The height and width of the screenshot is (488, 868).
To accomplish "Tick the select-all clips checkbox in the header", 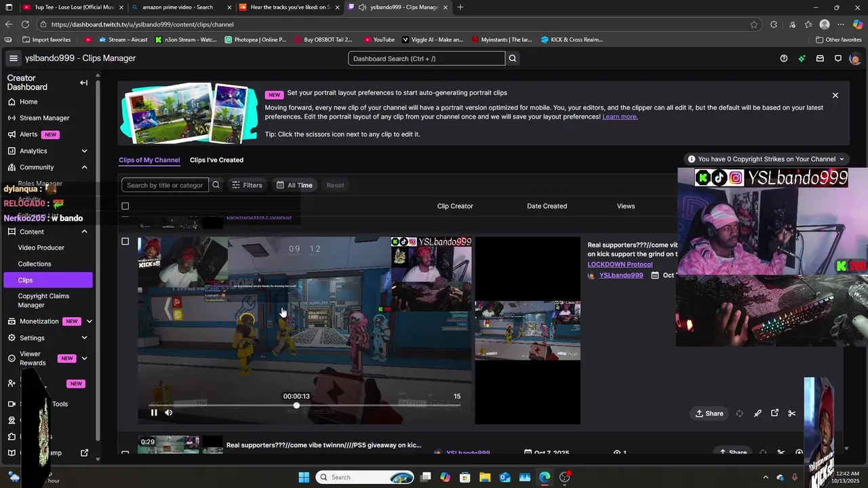I will pyautogui.click(x=125, y=206).
